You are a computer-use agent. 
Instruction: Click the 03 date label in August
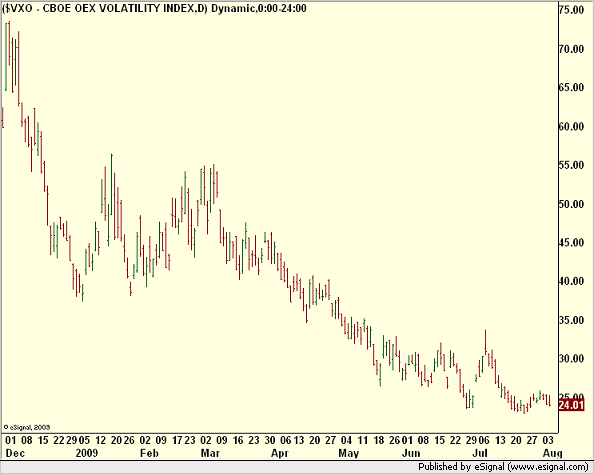click(548, 440)
